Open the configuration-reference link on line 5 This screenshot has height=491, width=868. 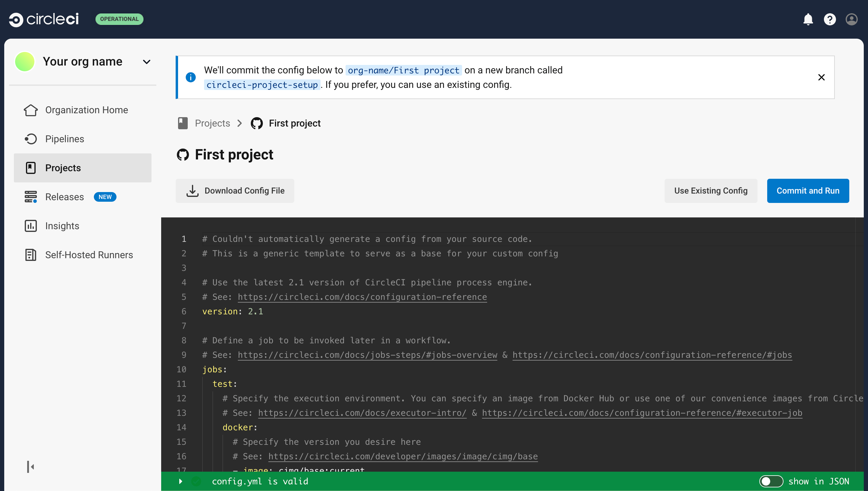pyautogui.click(x=362, y=297)
